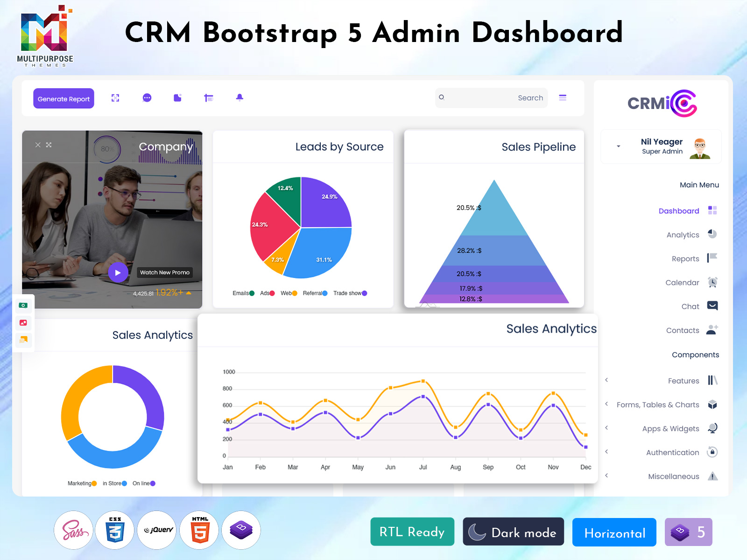
Task: Click the Analytics pie icon in sidebar
Action: point(712,234)
